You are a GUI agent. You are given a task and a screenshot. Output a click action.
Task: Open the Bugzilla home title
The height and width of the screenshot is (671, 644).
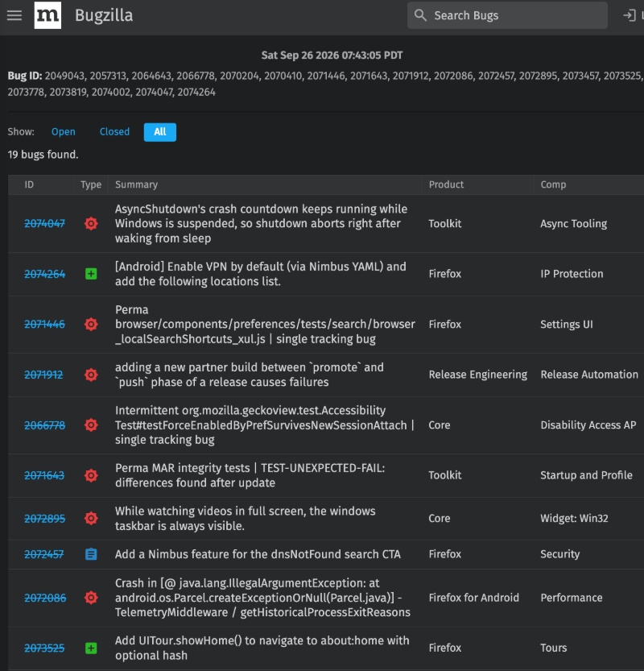coord(104,15)
